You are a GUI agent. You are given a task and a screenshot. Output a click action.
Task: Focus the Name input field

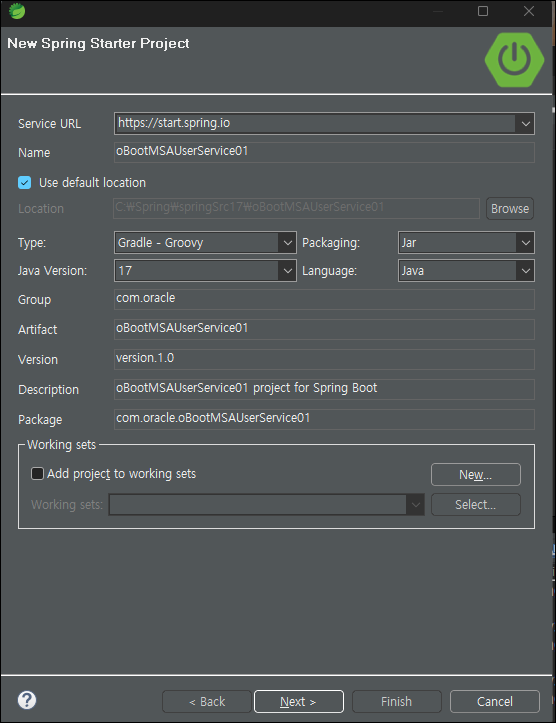pos(324,152)
